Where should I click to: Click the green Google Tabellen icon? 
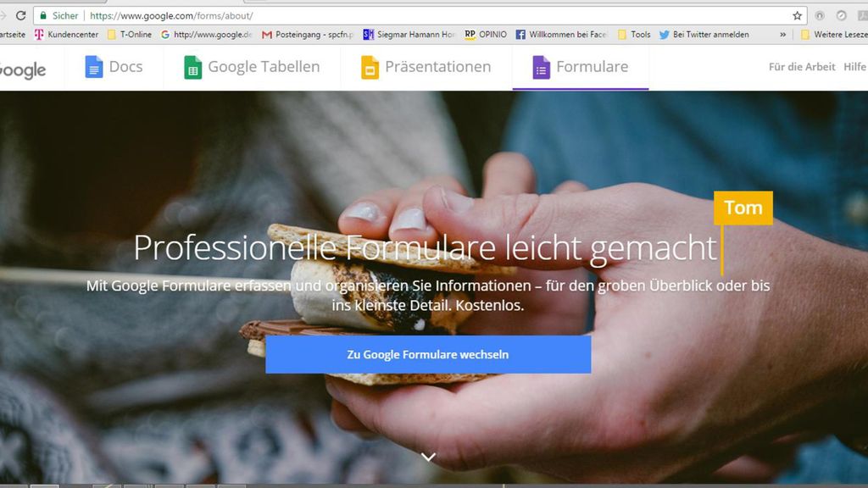(x=192, y=68)
